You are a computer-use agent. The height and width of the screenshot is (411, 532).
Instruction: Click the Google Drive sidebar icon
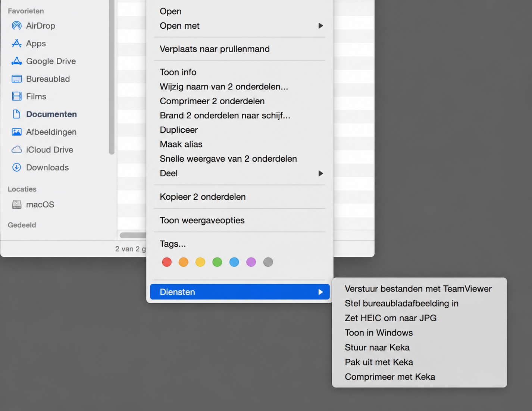(16, 61)
